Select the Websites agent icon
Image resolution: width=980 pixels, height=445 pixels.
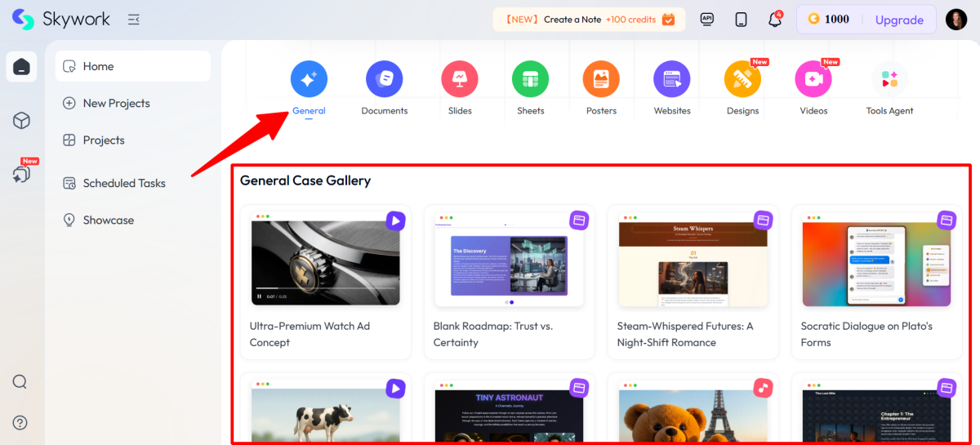pos(672,79)
